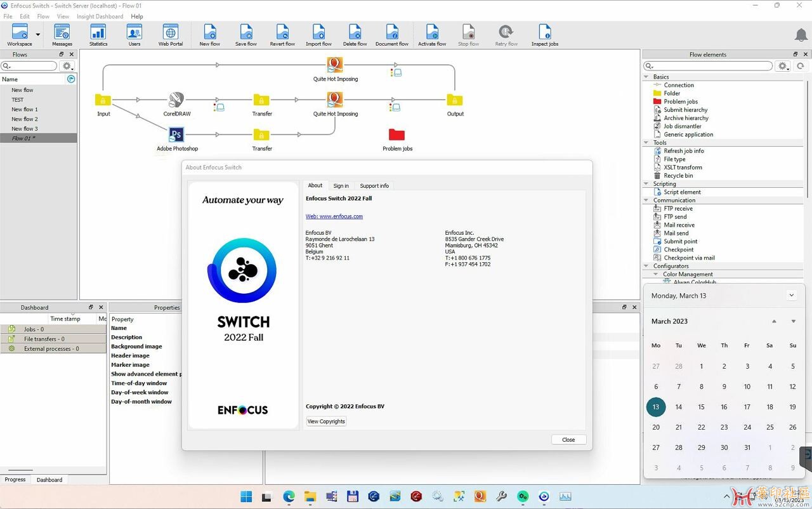Viewport: 812px width, 509px height.
Task: Open the Users toolbar button
Action: pyautogui.click(x=134, y=35)
